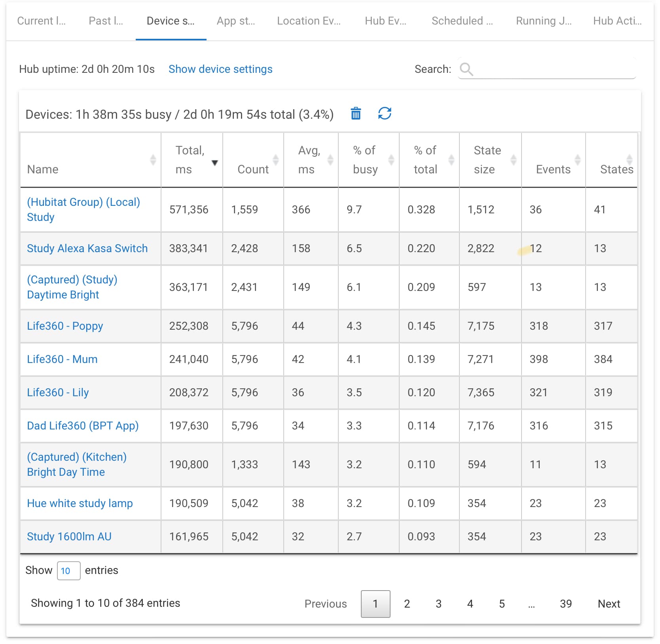Click count value 2,428
Screen dimensions: 660x644
245,249
